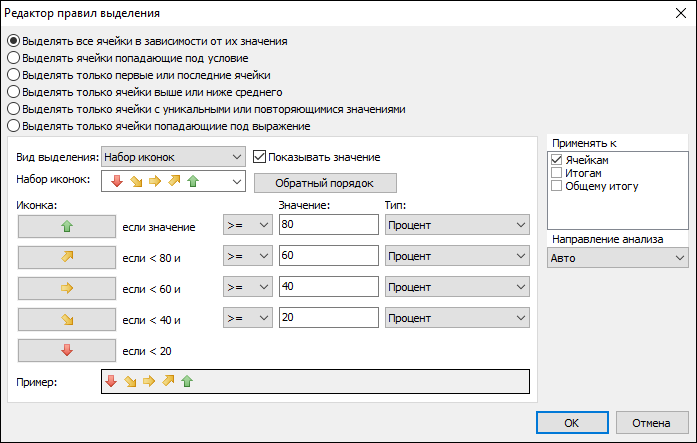Image resolution: width=697 pixels, height=443 pixels.
Task: Click the yellow diagonal-up arrow icon button
Action: tap(67, 257)
